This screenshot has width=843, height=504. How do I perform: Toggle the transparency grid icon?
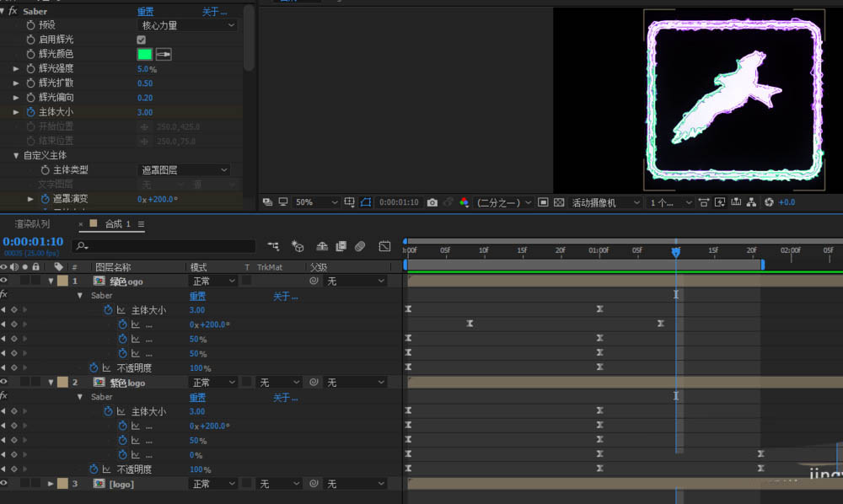(x=559, y=202)
